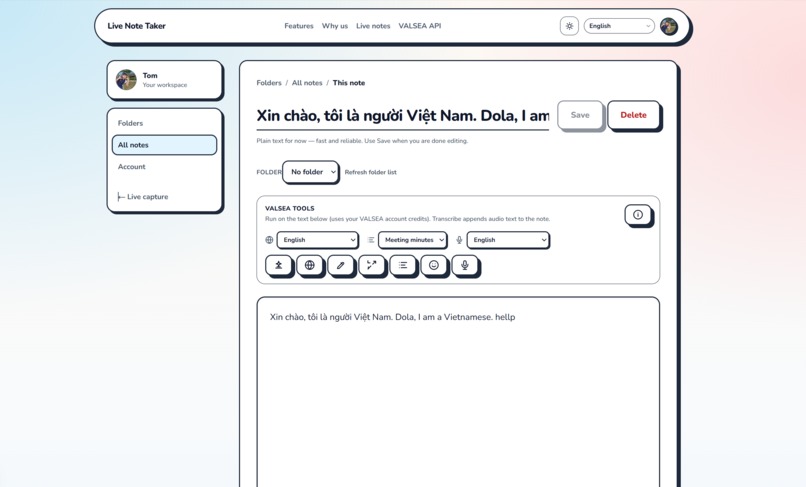
Task: Click the 'VALSEA TOOLS' heading text
Action: click(289, 208)
